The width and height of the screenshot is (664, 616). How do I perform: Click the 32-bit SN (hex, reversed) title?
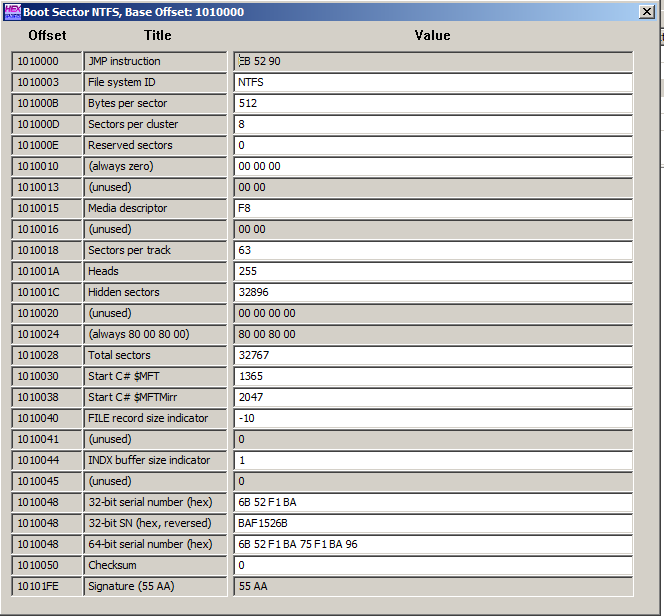(155, 523)
